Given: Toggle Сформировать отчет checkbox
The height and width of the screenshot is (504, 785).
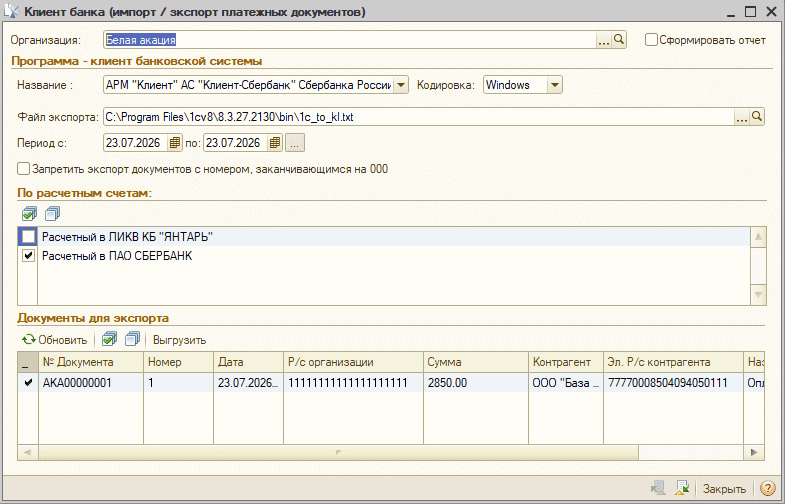Looking at the screenshot, I should pyautogui.click(x=651, y=40).
